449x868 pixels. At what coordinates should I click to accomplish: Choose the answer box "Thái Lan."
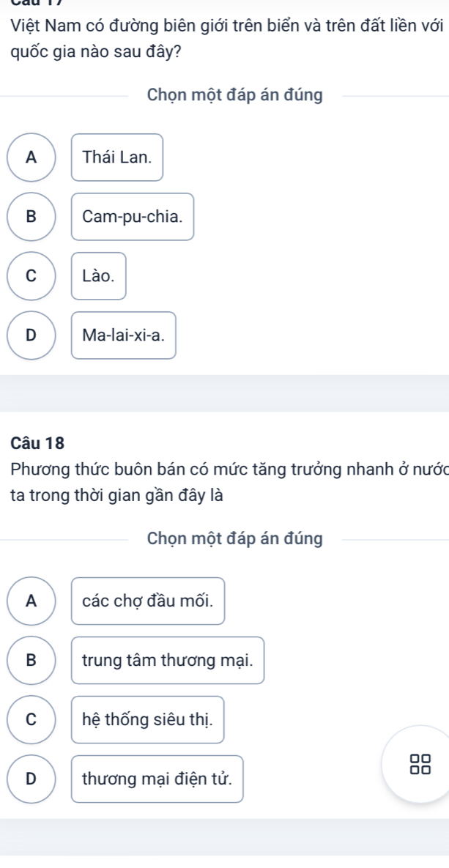(117, 157)
